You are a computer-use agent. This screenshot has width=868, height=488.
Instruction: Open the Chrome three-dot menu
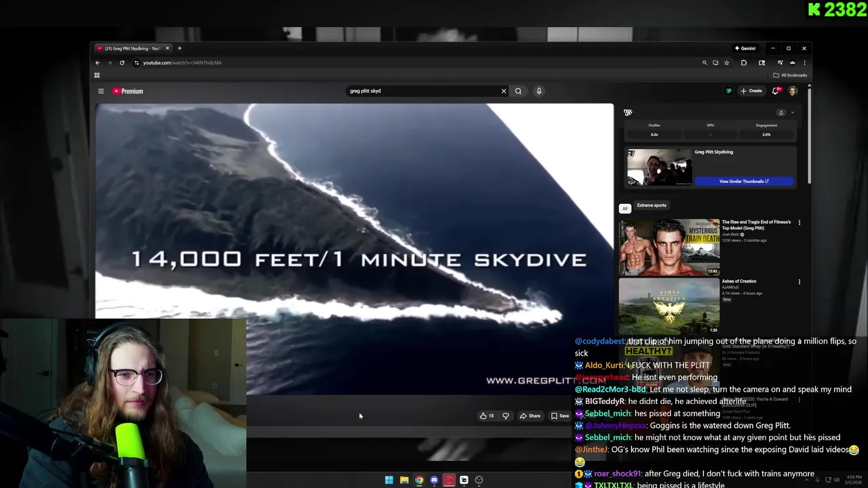click(804, 62)
